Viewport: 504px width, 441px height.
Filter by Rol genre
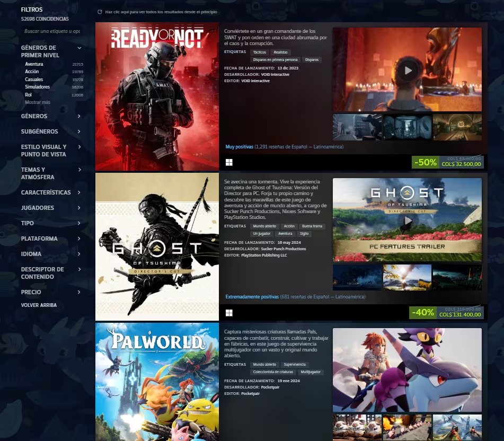pyautogui.click(x=28, y=94)
